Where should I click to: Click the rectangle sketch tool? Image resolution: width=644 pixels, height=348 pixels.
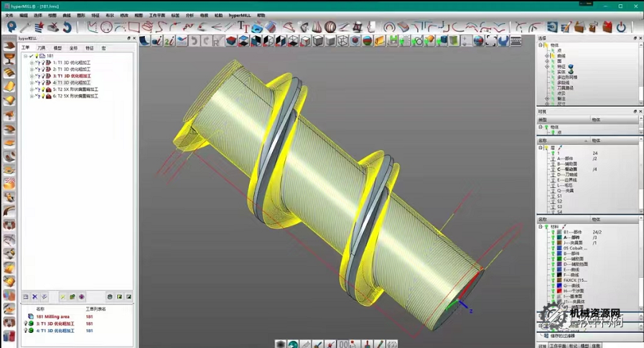134,27
